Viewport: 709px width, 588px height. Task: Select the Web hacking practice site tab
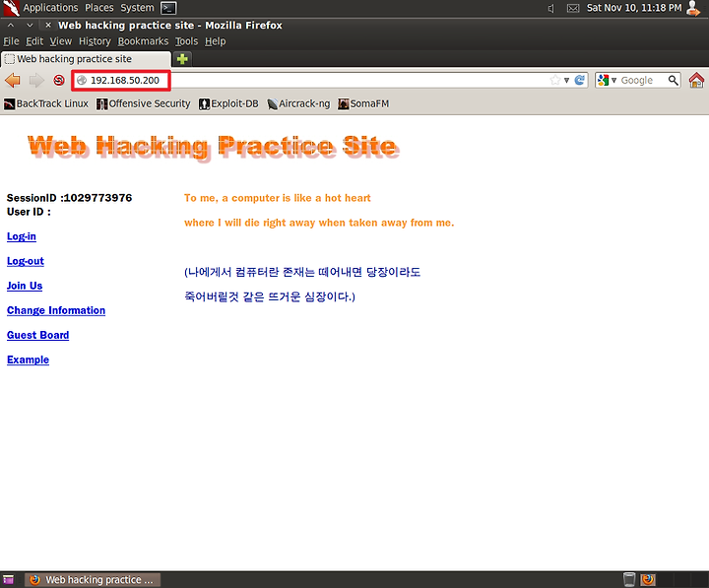87,59
